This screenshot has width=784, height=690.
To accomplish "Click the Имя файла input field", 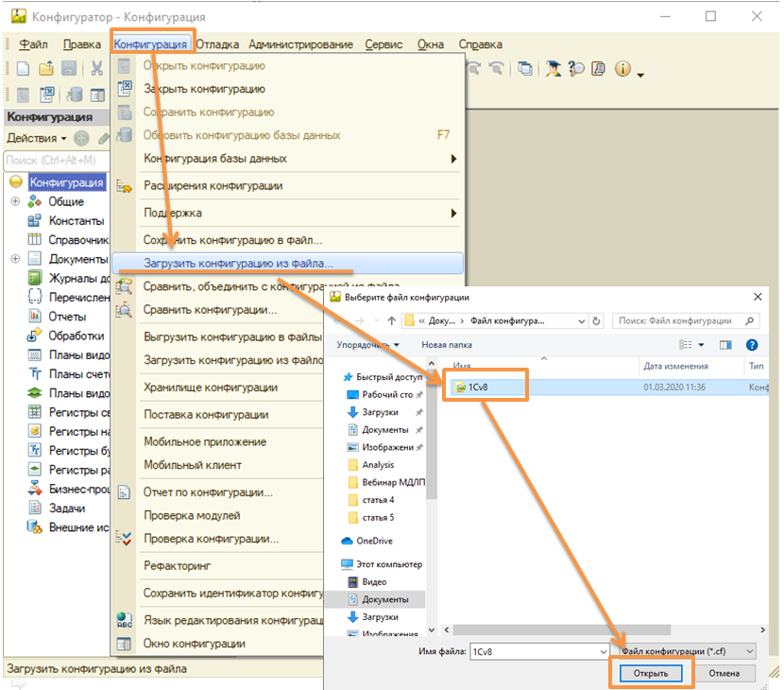I will [538, 651].
